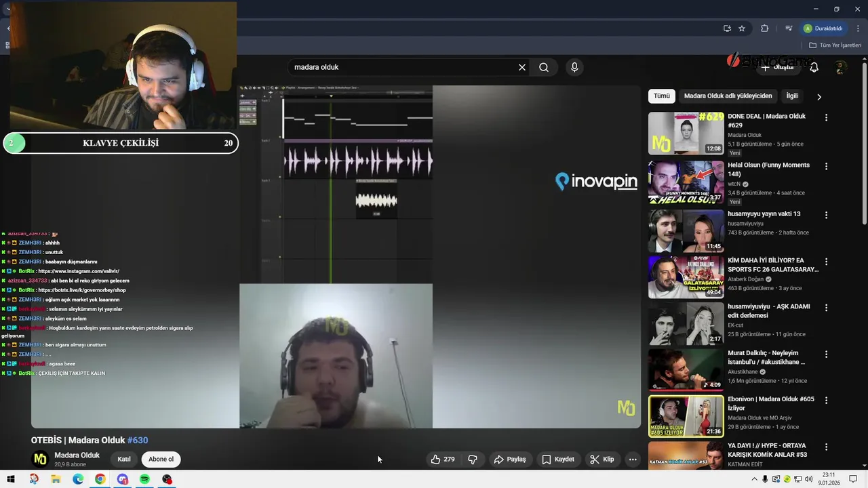Click the Paylaş share button
Viewport: 868px width, 488px height.
click(510, 460)
